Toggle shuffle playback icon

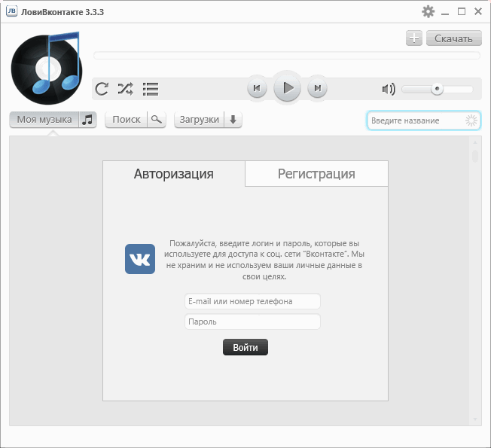(x=125, y=89)
